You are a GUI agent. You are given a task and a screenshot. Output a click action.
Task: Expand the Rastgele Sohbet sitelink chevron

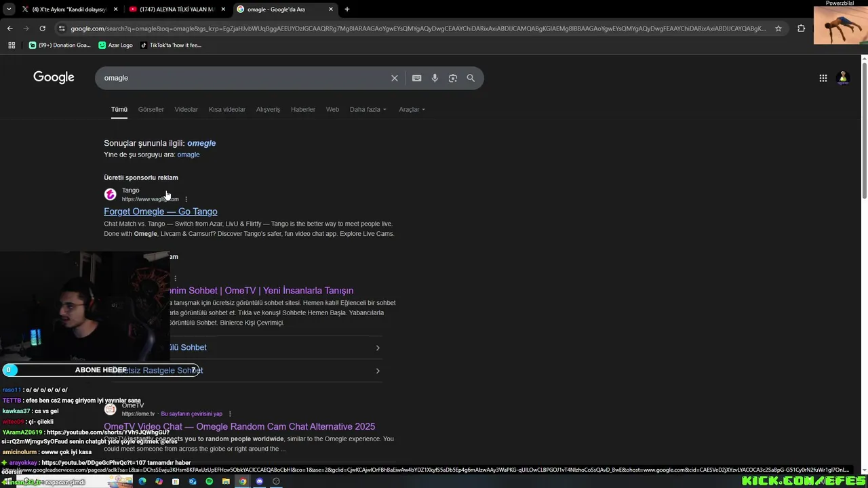click(x=378, y=371)
